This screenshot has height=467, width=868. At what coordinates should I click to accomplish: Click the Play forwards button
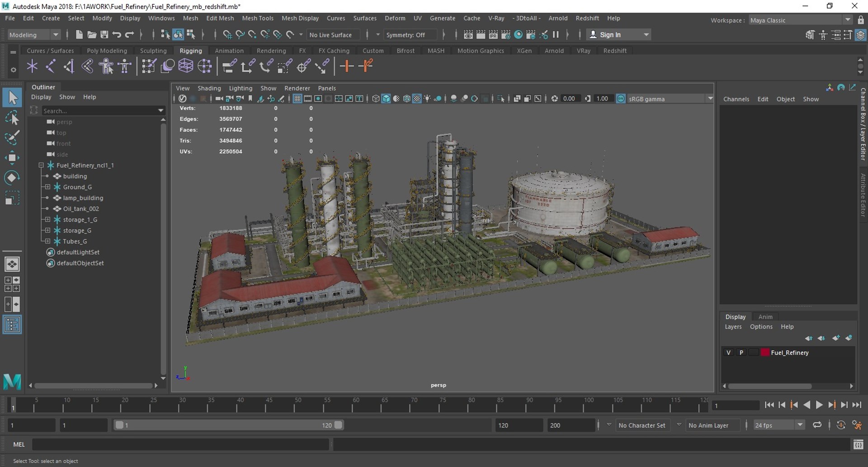coord(819,405)
